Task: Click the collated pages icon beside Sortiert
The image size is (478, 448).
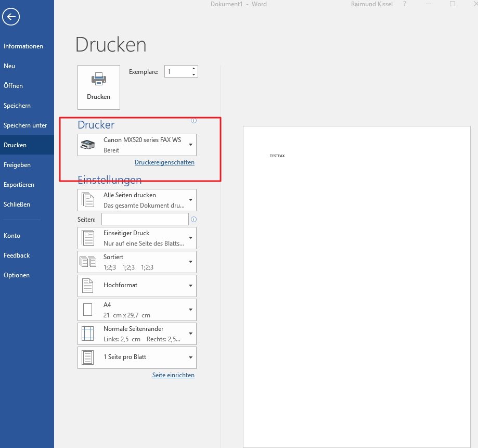Action: (88, 262)
